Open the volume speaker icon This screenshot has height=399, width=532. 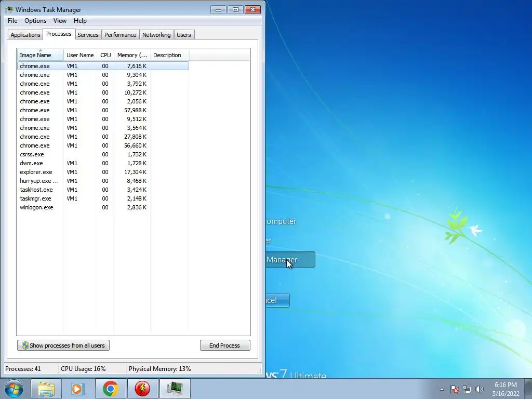(480, 389)
